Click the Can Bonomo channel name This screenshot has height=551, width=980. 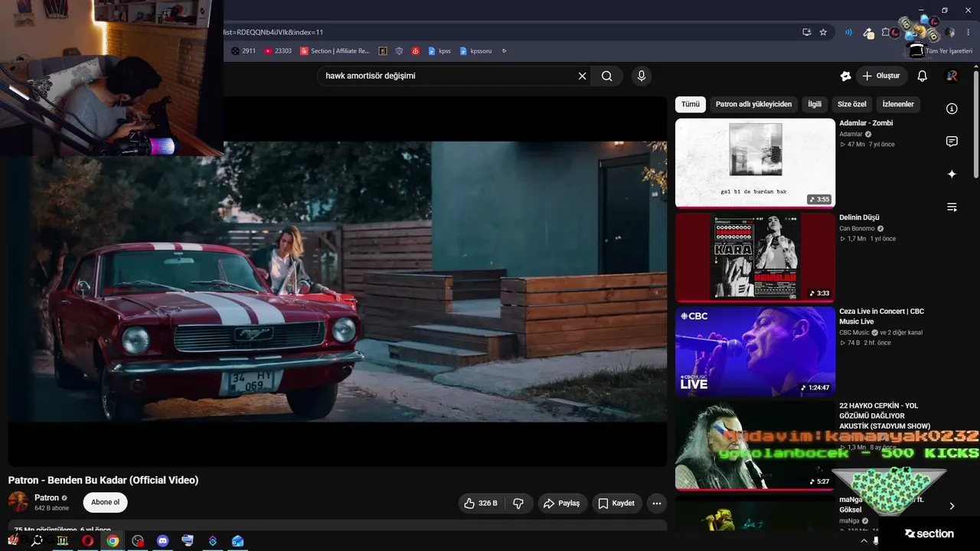click(x=857, y=228)
